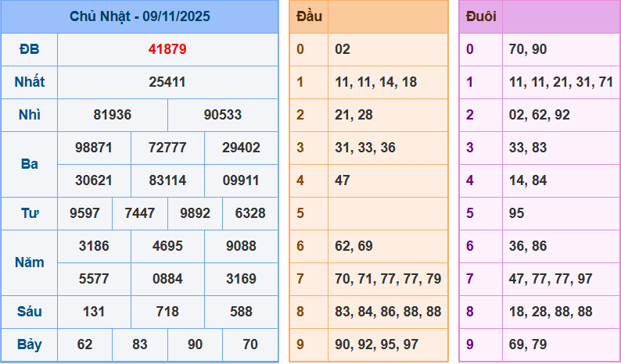Click number 90 in the Bảy row
Screen dimensions: 621x364
195,344
